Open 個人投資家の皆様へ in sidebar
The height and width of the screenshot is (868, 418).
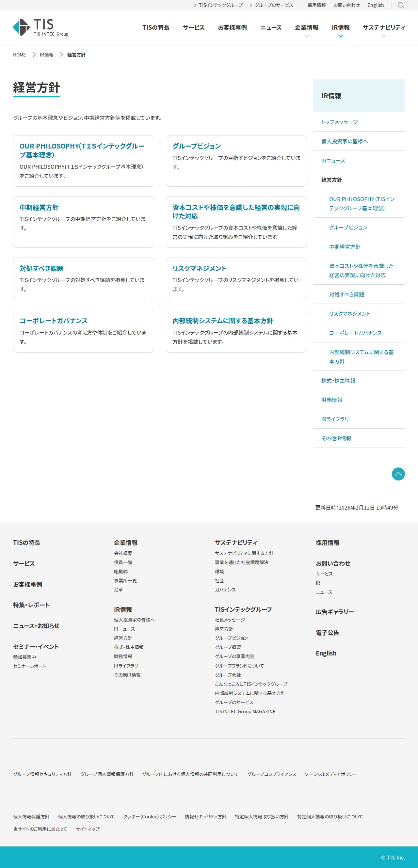coord(359,141)
